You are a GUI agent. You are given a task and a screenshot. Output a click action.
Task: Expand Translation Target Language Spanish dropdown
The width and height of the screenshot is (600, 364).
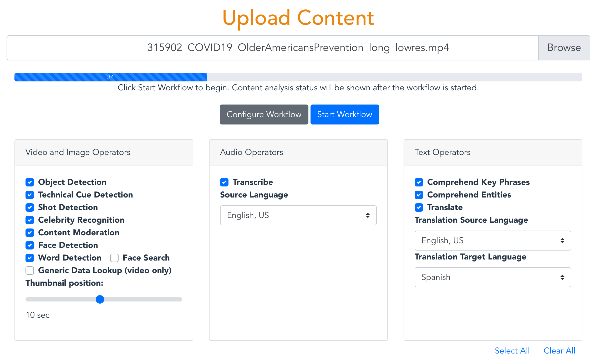coord(493,277)
